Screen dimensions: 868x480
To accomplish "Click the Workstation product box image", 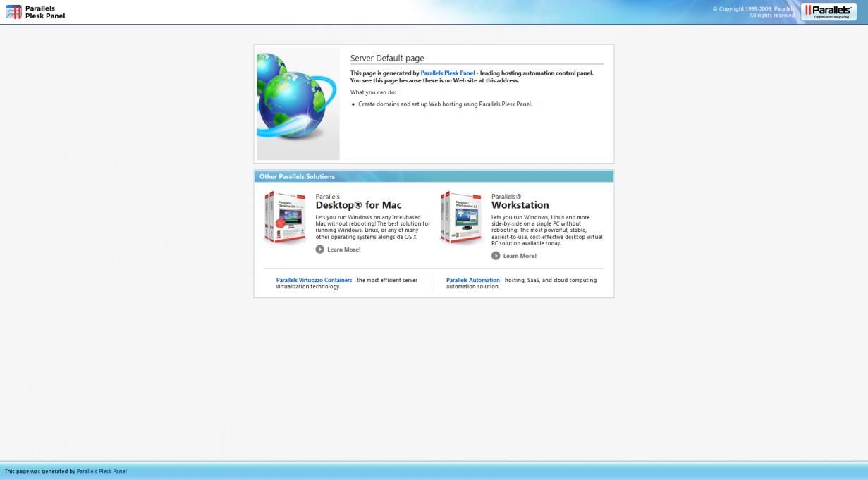I will [460, 218].
